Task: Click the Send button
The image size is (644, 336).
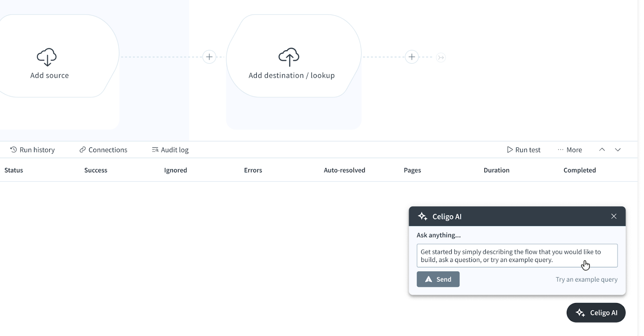Action: coord(438,279)
